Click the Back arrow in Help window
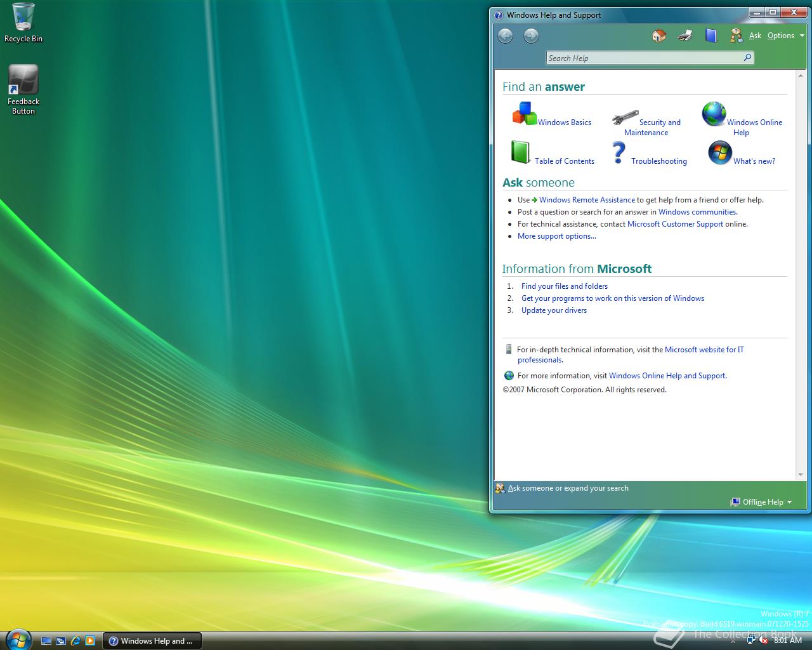The height and width of the screenshot is (650, 812). [x=505, y=36]
